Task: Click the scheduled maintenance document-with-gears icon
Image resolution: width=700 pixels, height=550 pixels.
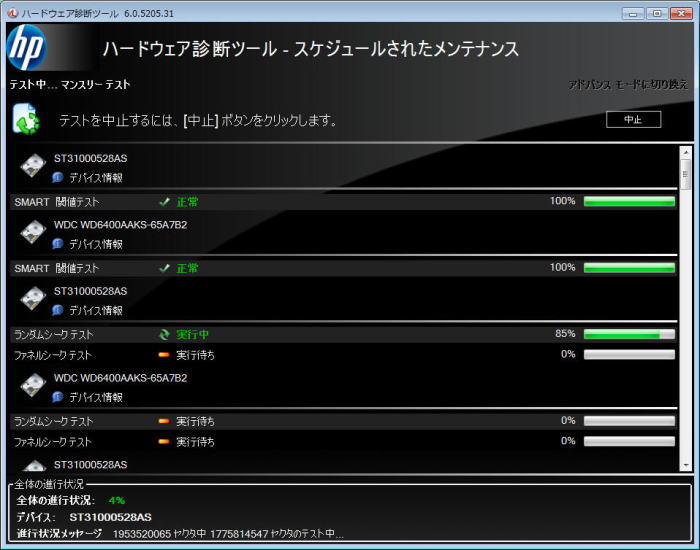Action: tap(25, 119)
